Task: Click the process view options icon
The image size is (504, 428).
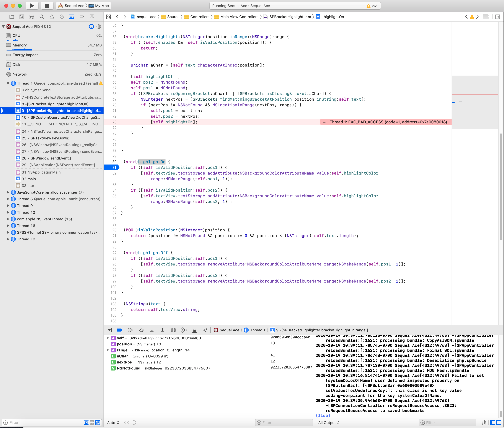Action: [99, 27]
